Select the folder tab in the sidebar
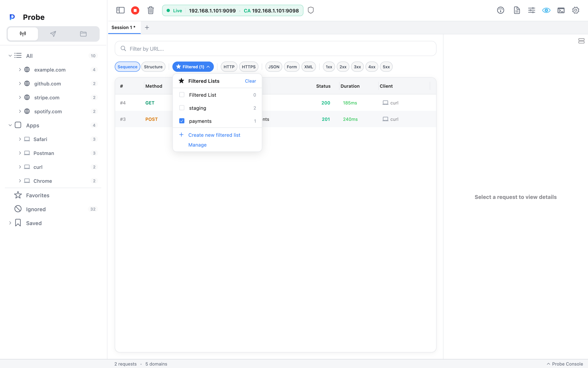588x368 pixels. point(83,34)
